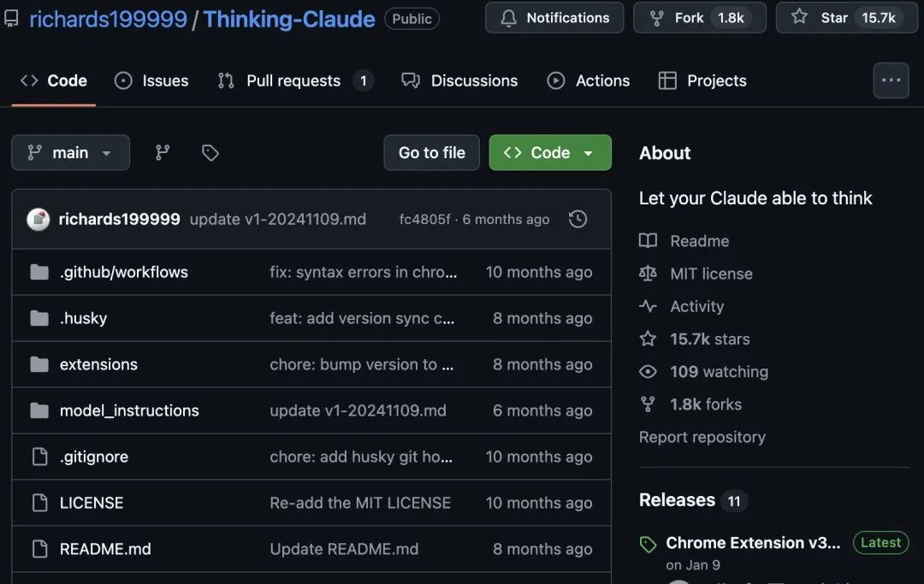Viewport: 924px width, 584px height.
Task: Click the Notifications button
Action: 554,18
